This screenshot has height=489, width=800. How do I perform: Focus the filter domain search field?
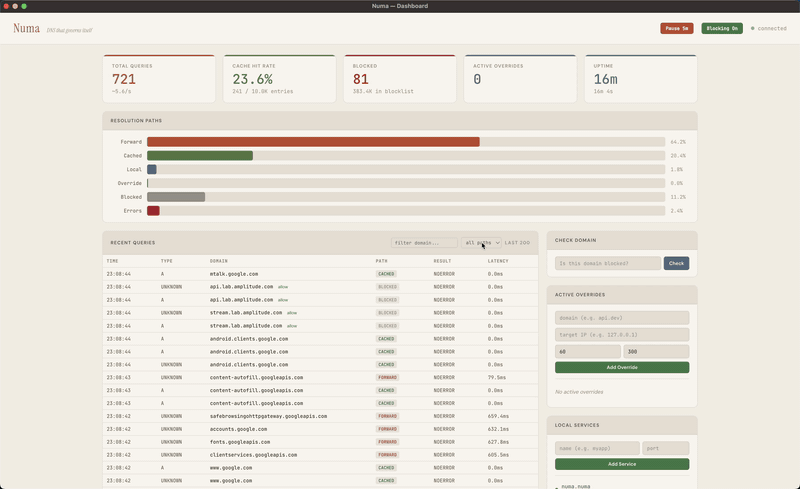point(424,243)
